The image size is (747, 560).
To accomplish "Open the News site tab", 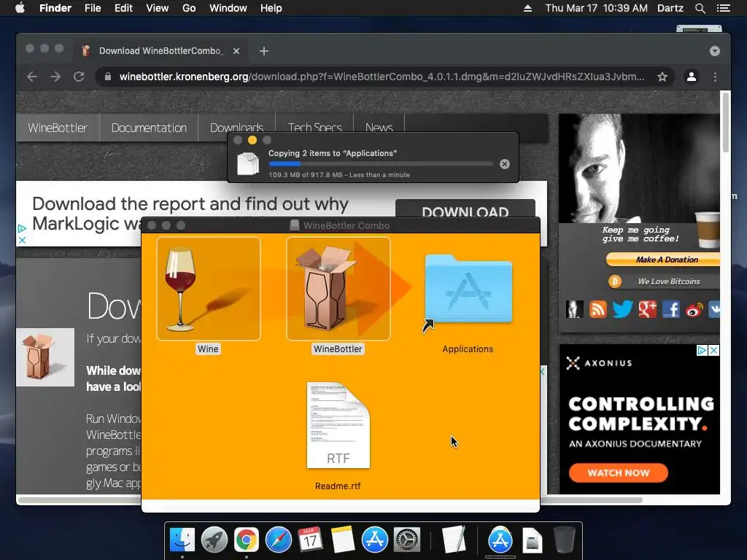I will [379, 127].
